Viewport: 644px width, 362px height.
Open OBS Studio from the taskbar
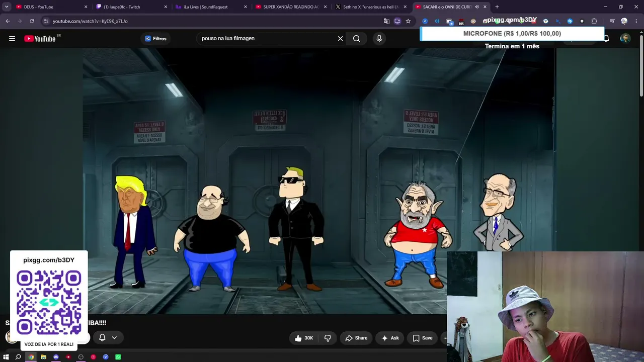coord(80,357)
